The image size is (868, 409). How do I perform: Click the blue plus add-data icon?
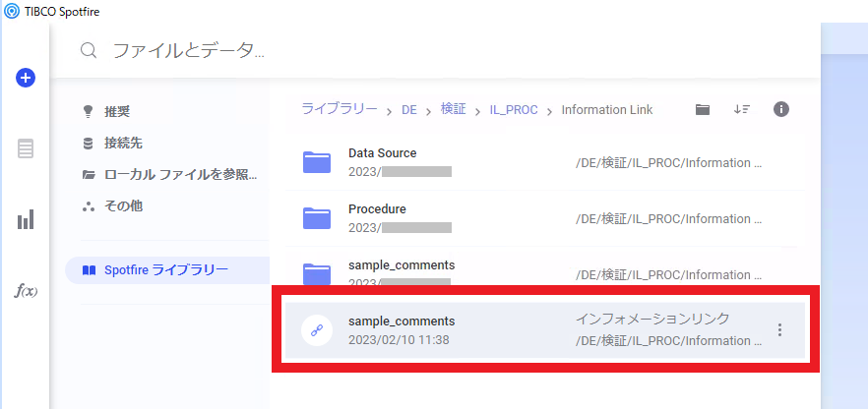pos(25,78)
